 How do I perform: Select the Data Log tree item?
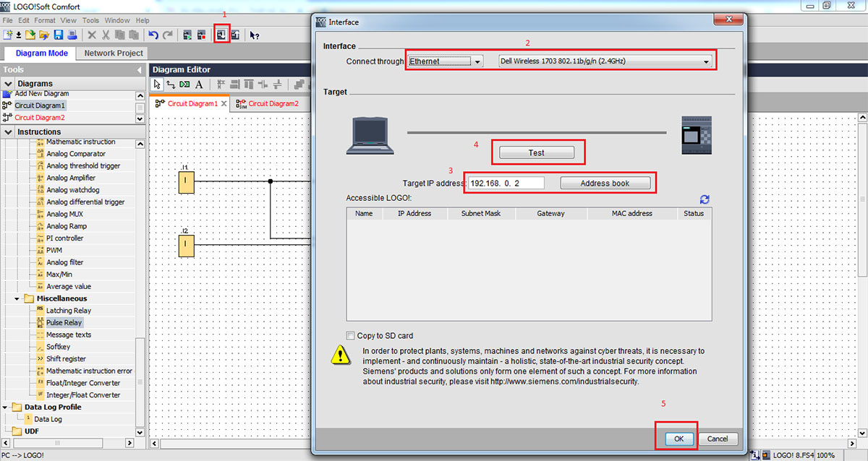(48, 419)
